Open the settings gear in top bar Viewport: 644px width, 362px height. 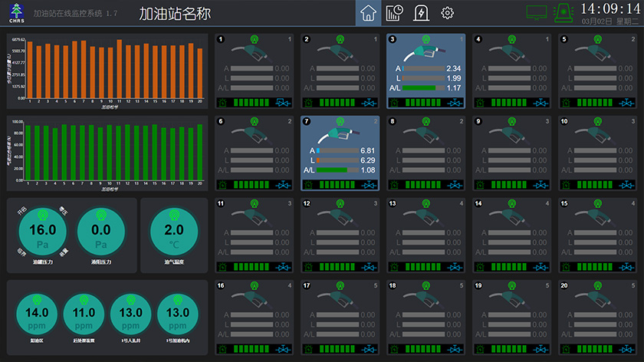tap(447, 13)
